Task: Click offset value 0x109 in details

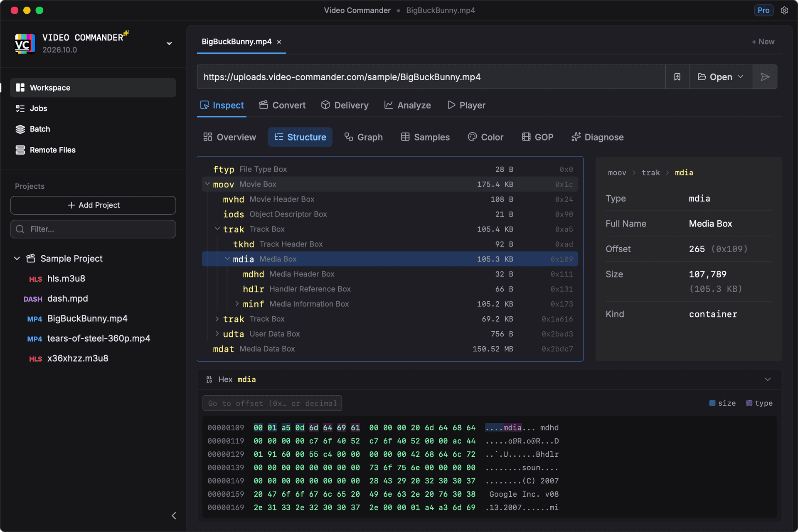Action: 729,249
